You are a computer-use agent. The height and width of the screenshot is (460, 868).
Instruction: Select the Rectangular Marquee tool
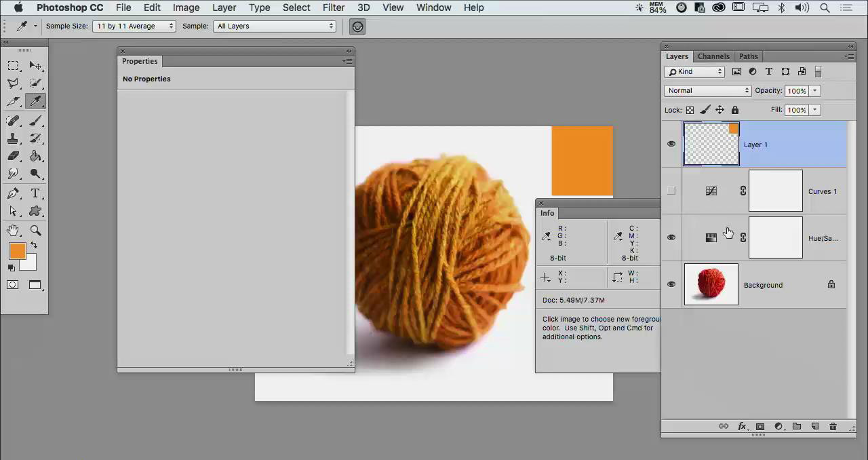pyautogui.click(x=13, y=66)
